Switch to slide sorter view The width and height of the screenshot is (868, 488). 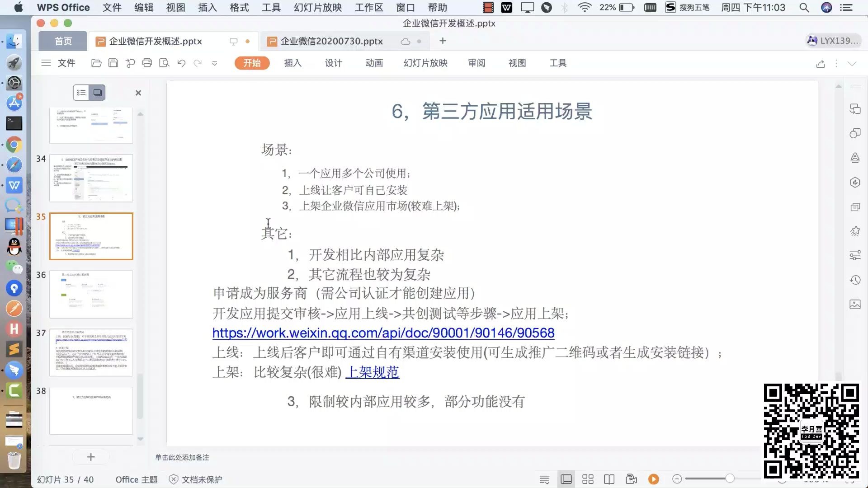pos(588,479)
